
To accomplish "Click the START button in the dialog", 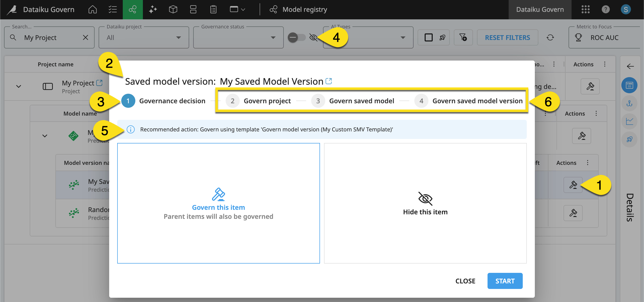I will [505, 281].
